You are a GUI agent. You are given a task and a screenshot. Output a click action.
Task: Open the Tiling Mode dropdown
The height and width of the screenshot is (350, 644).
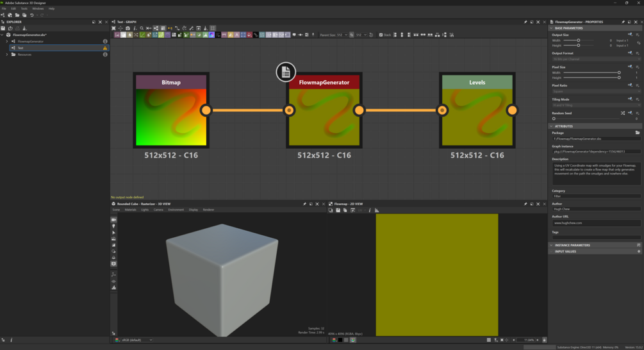click(596, 105)
